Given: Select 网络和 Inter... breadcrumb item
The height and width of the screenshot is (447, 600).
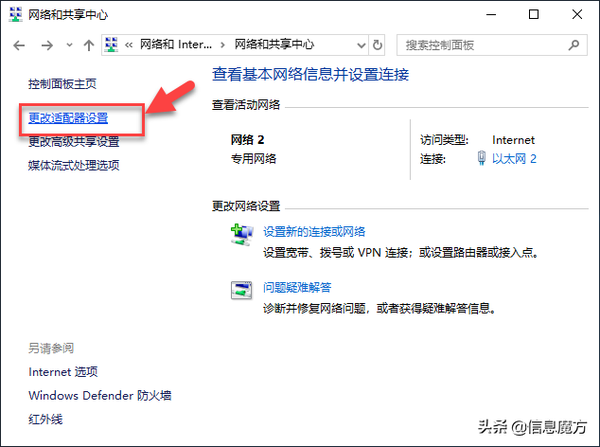Looking at the screenshot, I should tap(176, 45).
